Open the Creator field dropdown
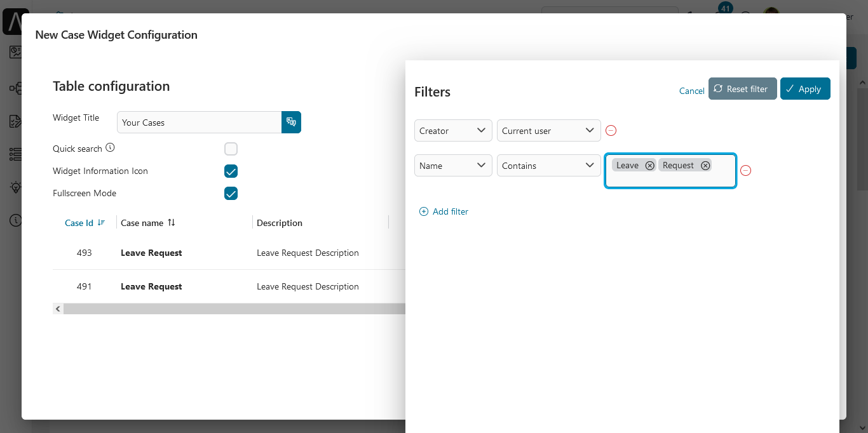This screenshot has height=433, width=868. point(453,131)
